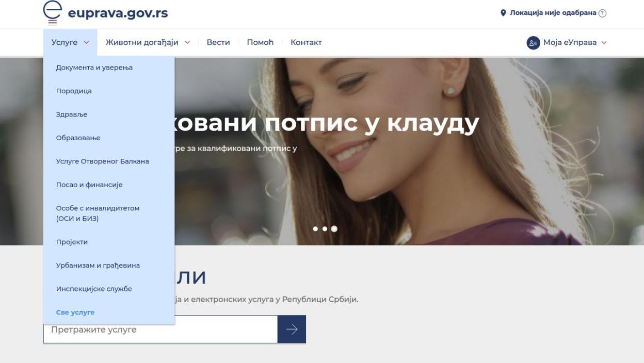Select the first carousel slide dot
The width and height of the screenshot is (644, 363).
click(x=315, y=229)
